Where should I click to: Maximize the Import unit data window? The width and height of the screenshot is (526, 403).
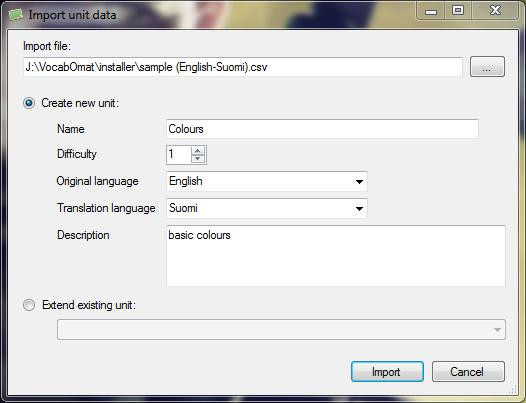(458, 11)
